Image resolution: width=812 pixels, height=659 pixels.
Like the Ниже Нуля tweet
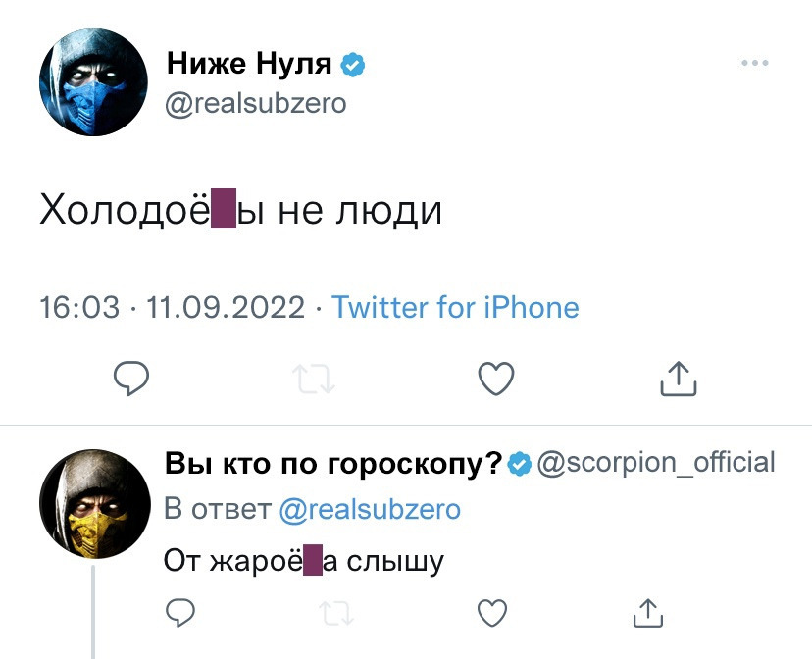(x=495, y=379)
